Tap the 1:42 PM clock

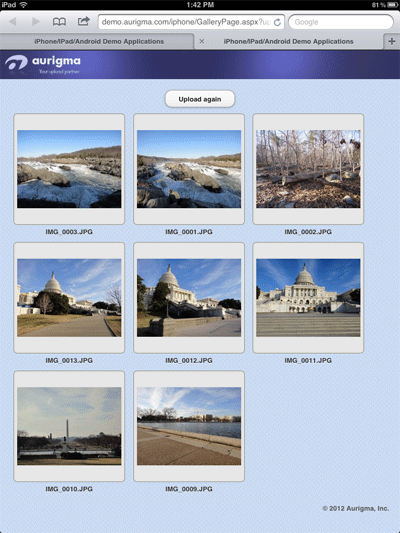pos(200,5)
